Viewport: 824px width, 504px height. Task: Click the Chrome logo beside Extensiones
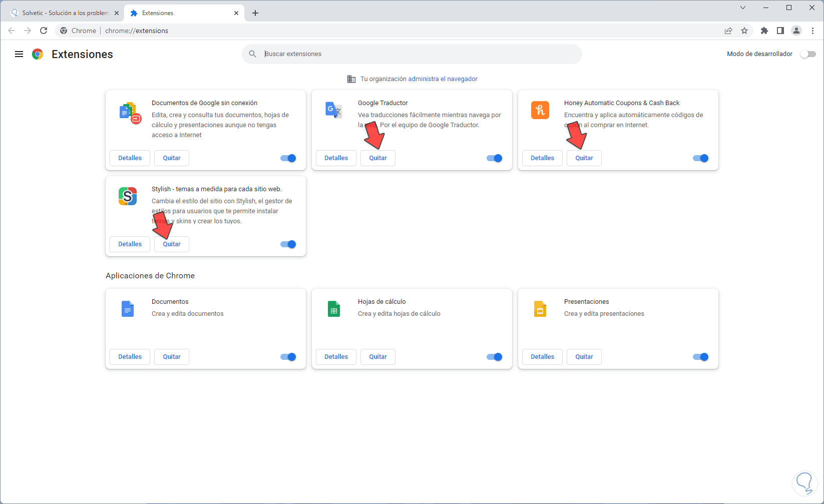point(38,54)
